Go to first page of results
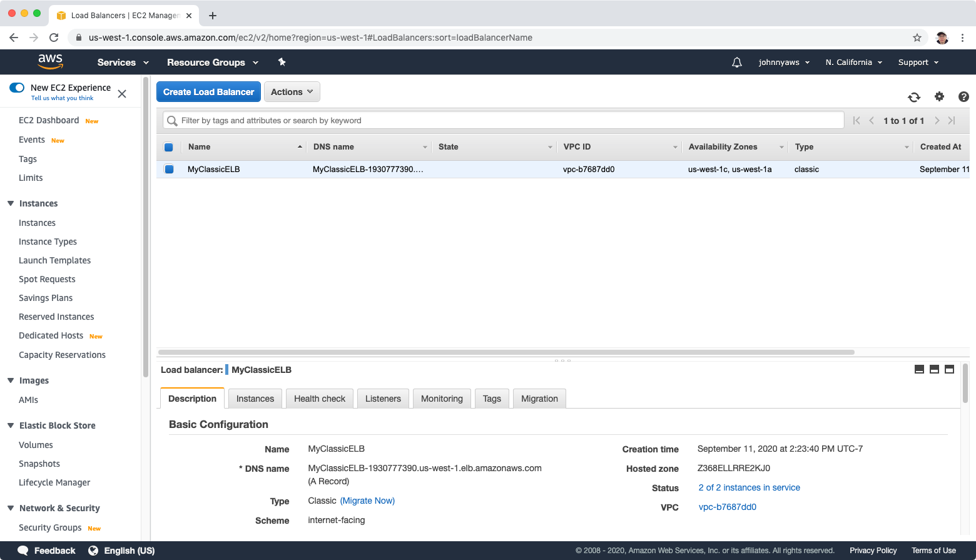The width and height of the screenshot is (976, 560). [857, 121]
